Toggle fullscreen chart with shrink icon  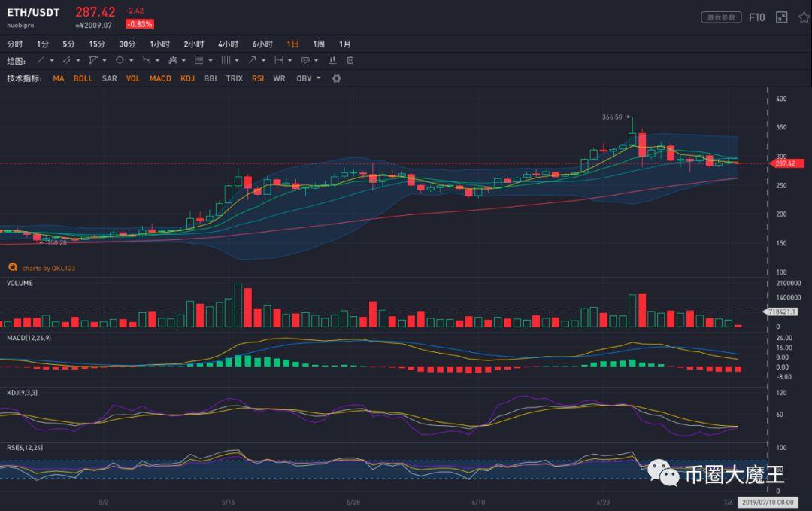click(781, 17)
